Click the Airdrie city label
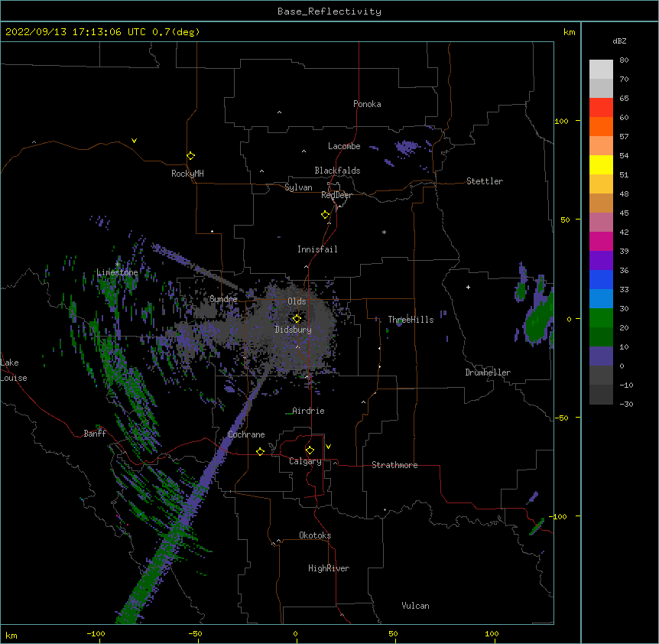The image size is (659, 644). (x=308, y=411)
